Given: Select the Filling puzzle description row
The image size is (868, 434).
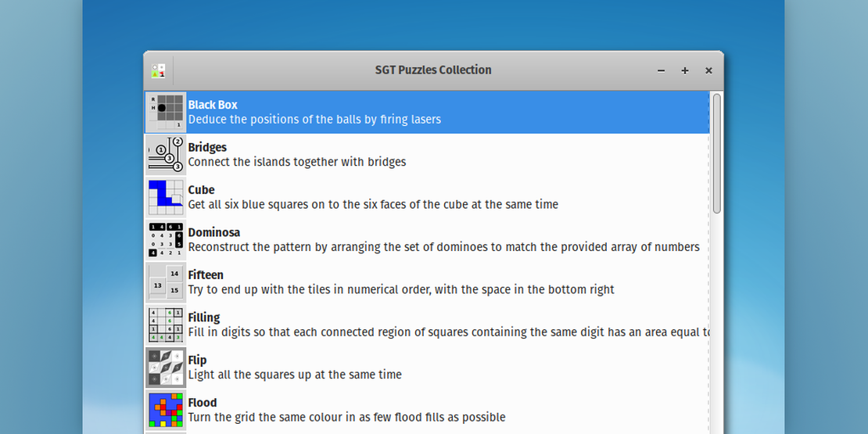Looking at the screenshot, I should (x=448, y=332).
